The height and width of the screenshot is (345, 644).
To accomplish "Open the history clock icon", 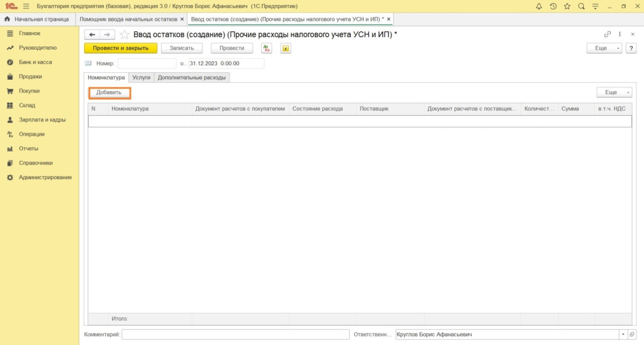I will (553, 6).
